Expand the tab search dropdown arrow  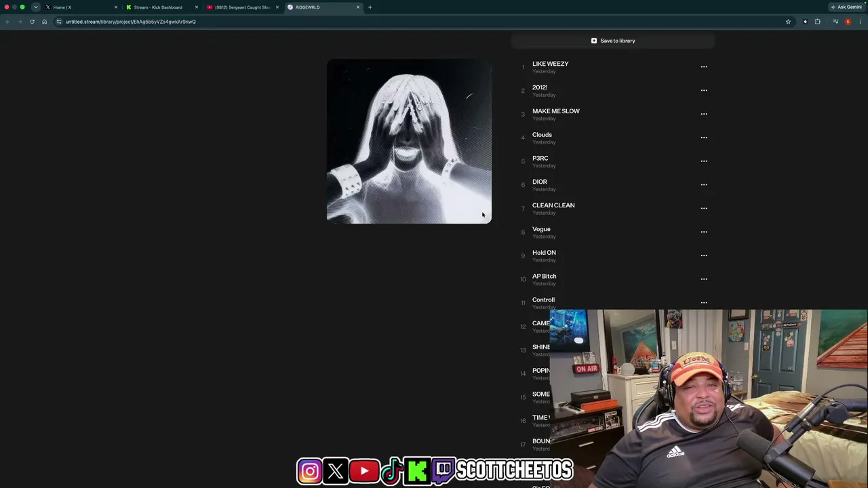(36, 7)
